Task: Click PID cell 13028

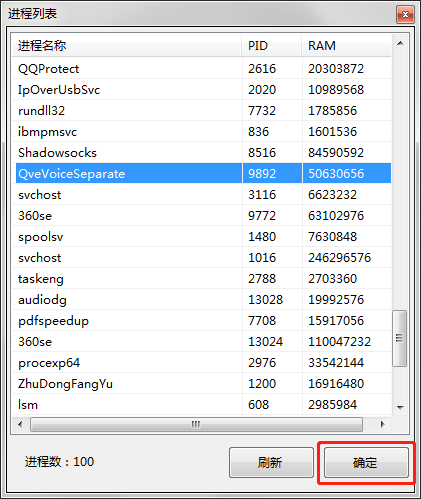Action: coord(265,300)
